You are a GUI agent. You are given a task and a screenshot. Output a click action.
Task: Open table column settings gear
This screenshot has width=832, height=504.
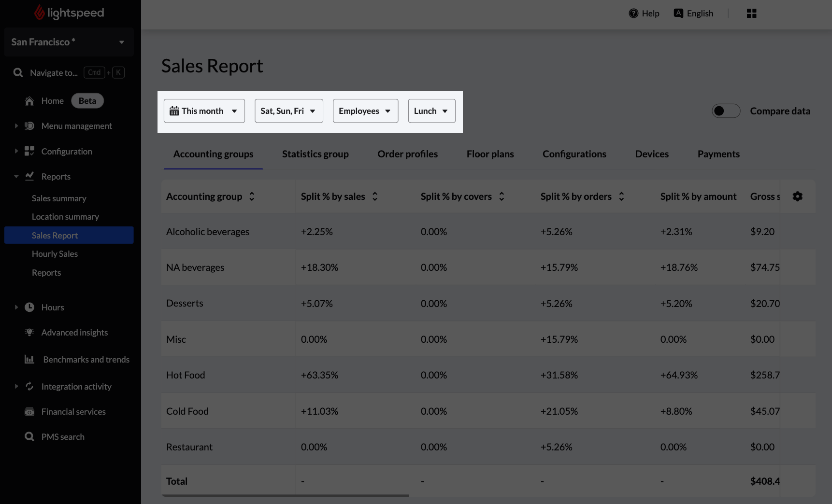point(798,196)
